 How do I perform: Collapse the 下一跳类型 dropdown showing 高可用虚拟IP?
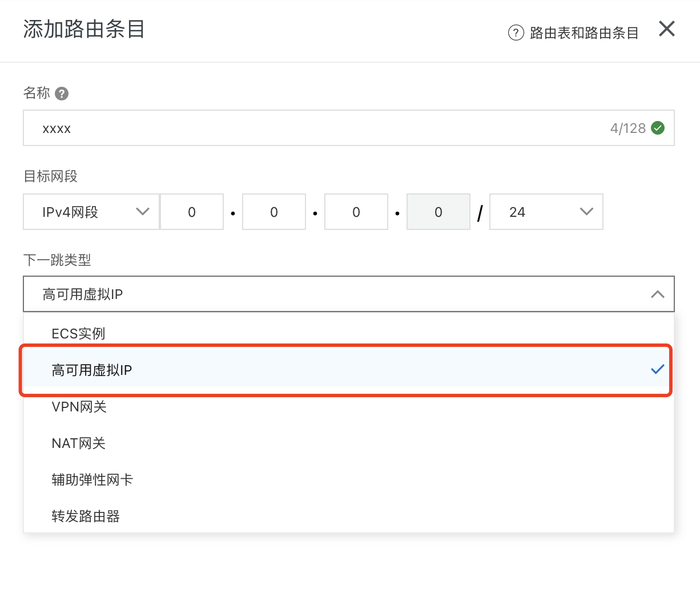[349, 294]
